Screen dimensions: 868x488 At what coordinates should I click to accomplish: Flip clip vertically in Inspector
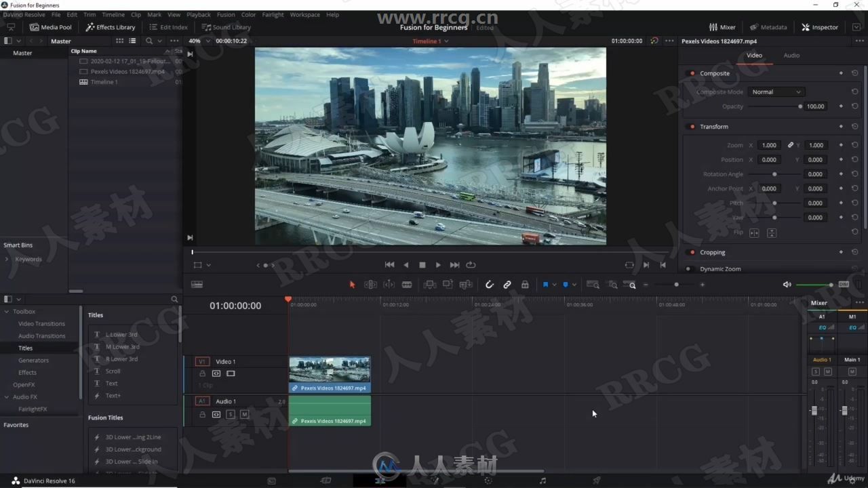[772, 232]
